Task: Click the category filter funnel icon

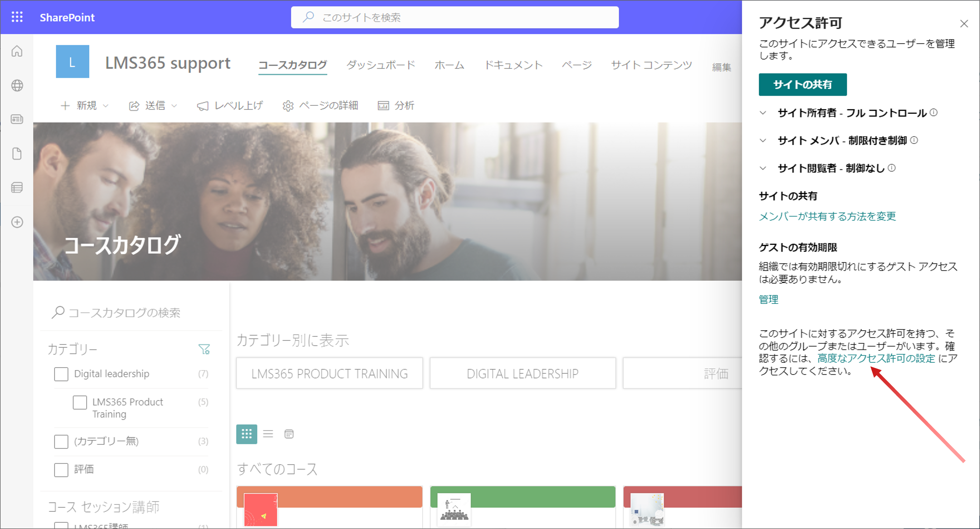Action: (204, 349)
